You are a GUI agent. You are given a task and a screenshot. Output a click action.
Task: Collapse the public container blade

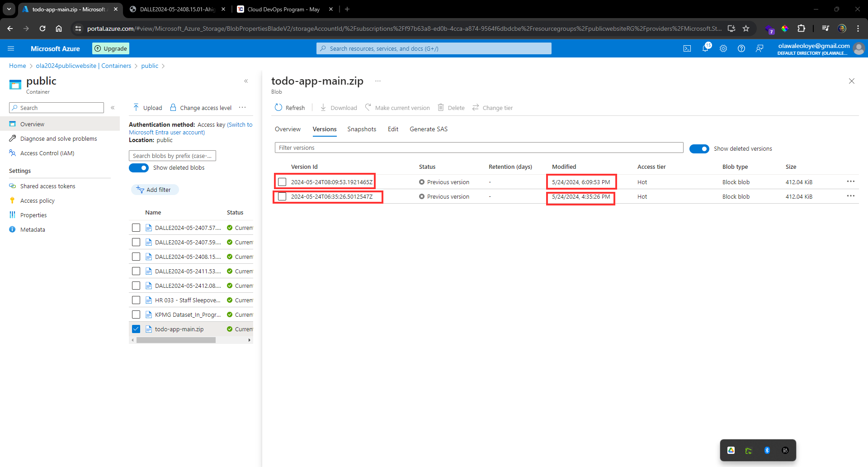coord(246,81)
